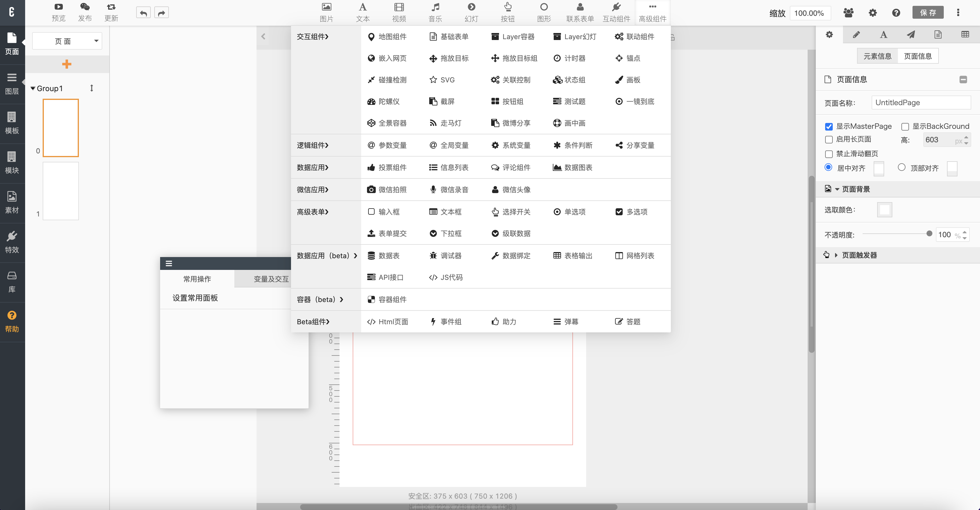Select the 顶部对齐 radio button
The width and height of the screenshot is (980, 510).
click(x=902, y=167)
